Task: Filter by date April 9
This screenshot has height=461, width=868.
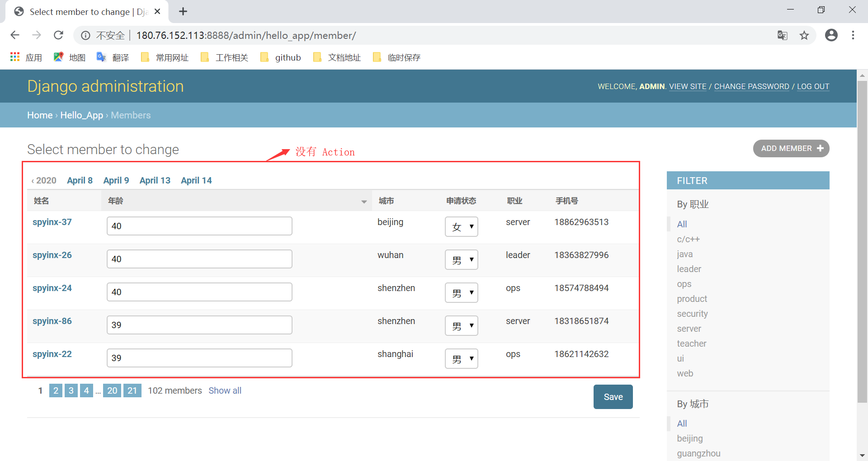Action: pos(116,180)
